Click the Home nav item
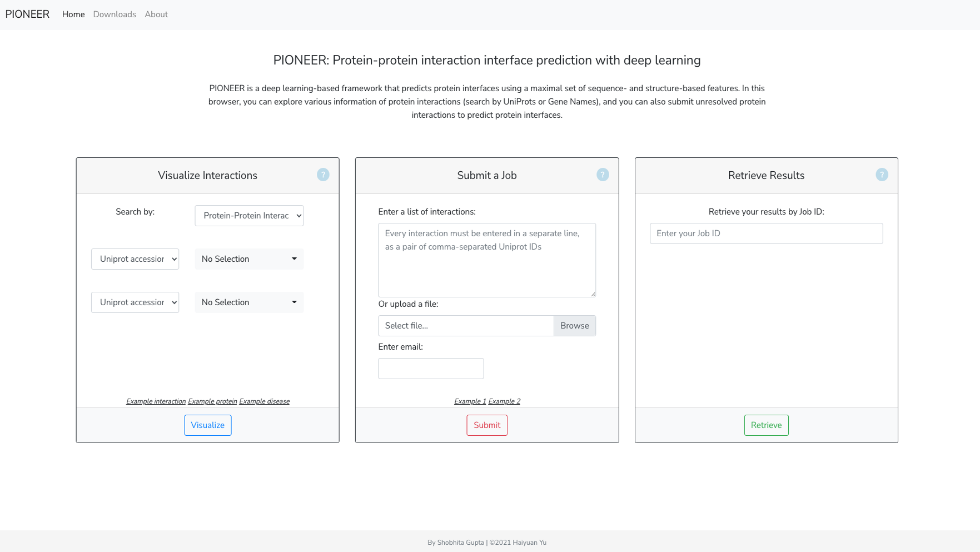Viewport: 980px width, 552px height. 73,14
